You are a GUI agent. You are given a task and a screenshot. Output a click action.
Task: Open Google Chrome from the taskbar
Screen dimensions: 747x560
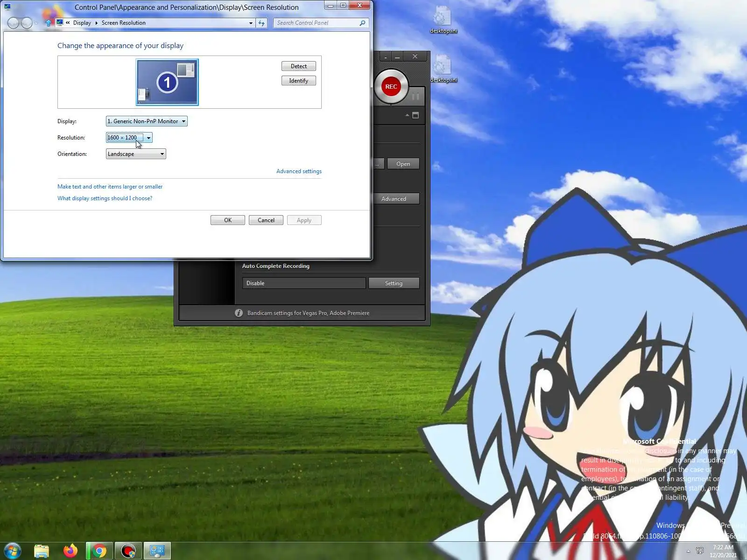pos(99,551)
